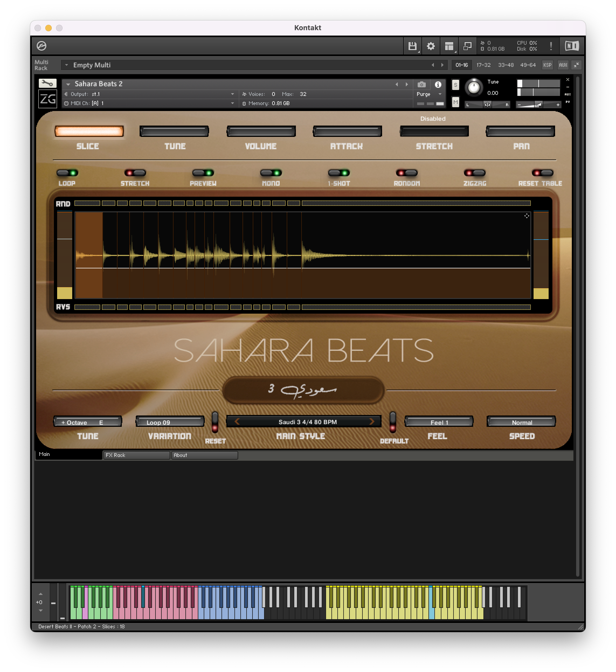Open the MIDI Ch dropdown
This screenshot has width=616, height=672.
(x=232, y=103)
